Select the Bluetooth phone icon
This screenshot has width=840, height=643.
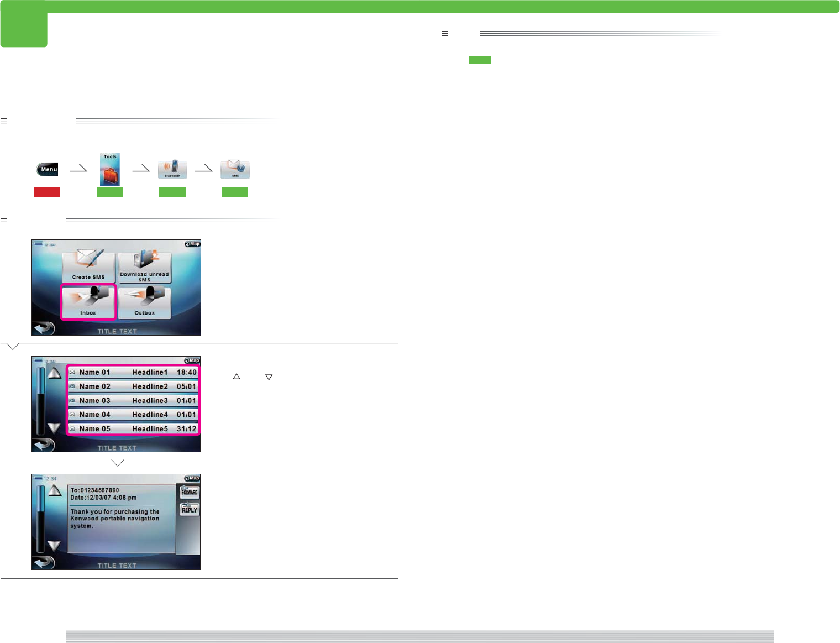[172, 169]
